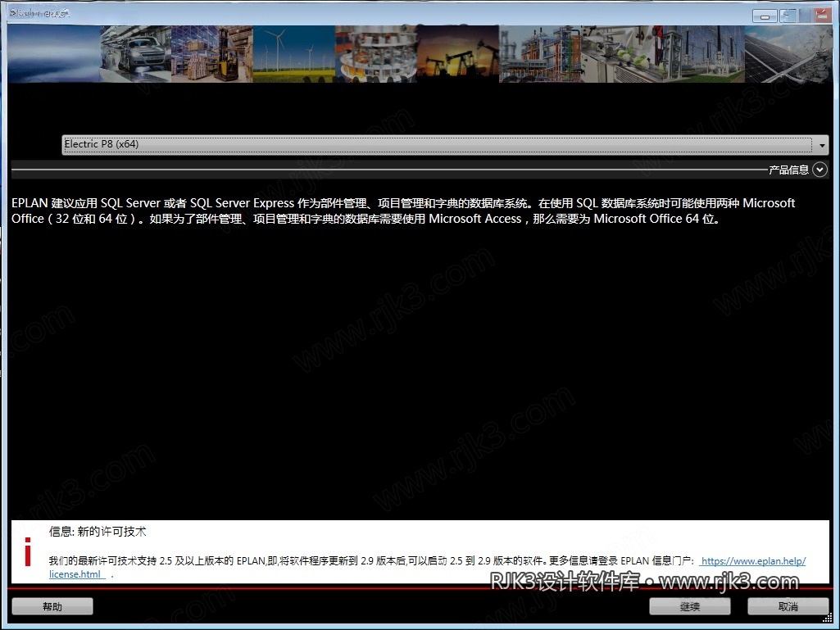The image size is (840, 630).
Task: Click the red info icon
Action: 27,552
